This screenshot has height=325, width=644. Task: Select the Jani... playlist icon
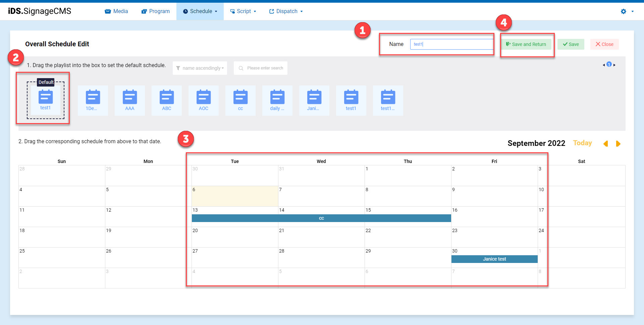coord(314,100)
